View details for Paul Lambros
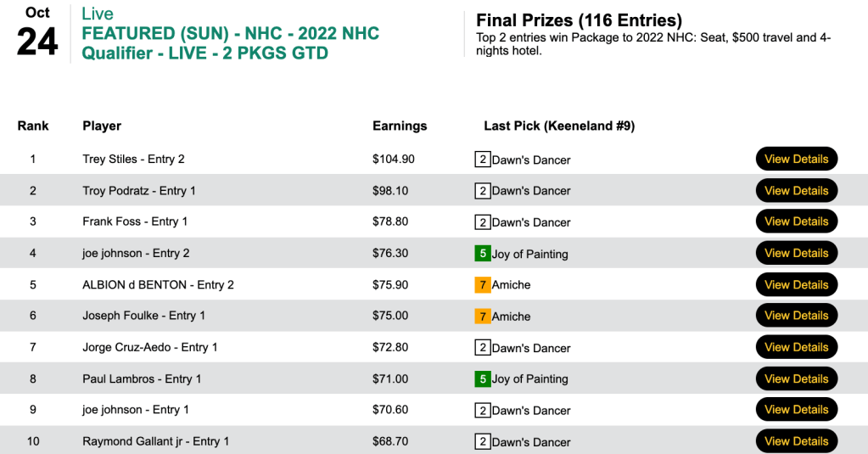Viewport: 868px width, 454px height. tap(796, 378)
